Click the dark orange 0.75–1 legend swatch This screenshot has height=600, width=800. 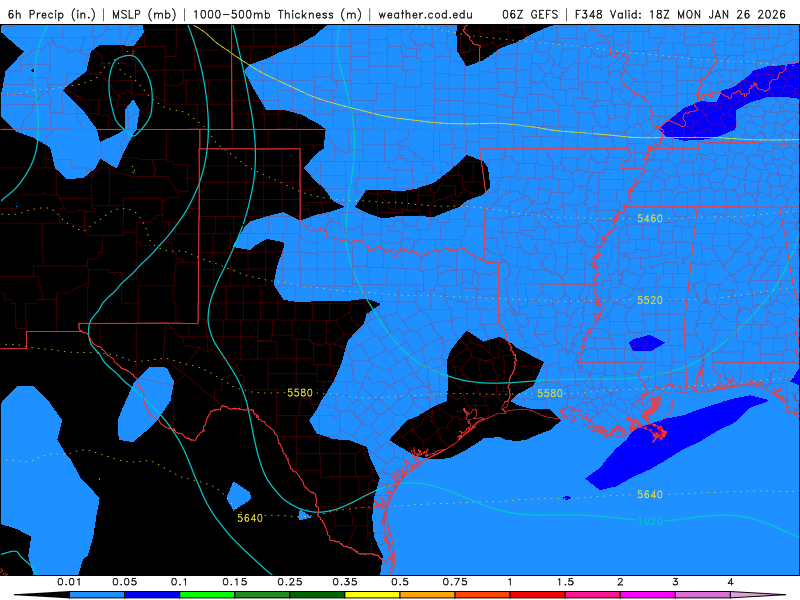483,595
